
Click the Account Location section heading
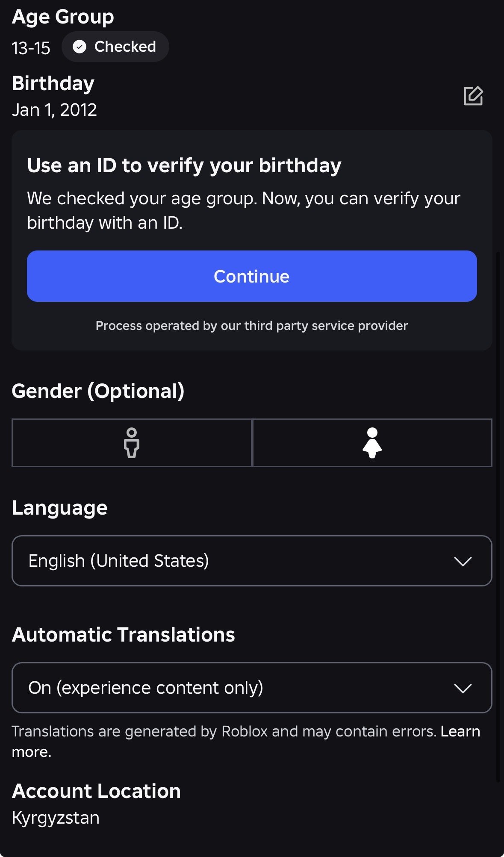[97, 791]
